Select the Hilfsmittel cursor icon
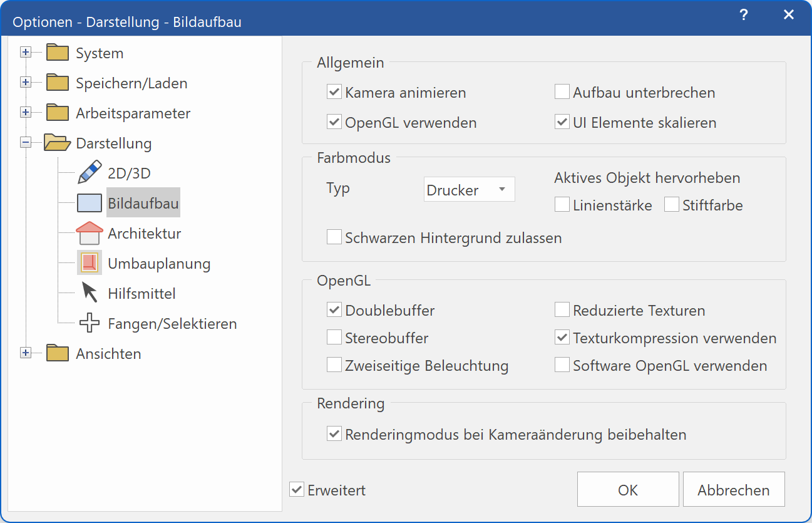 89,293
